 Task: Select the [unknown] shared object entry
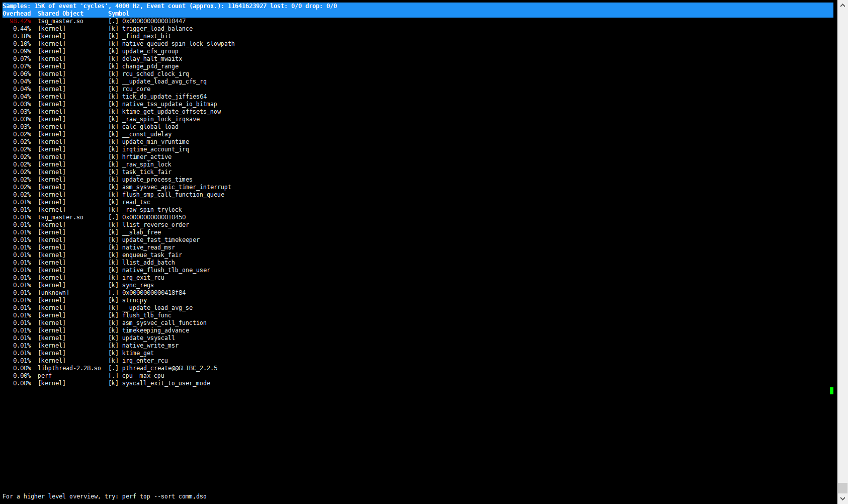[53, 293]
